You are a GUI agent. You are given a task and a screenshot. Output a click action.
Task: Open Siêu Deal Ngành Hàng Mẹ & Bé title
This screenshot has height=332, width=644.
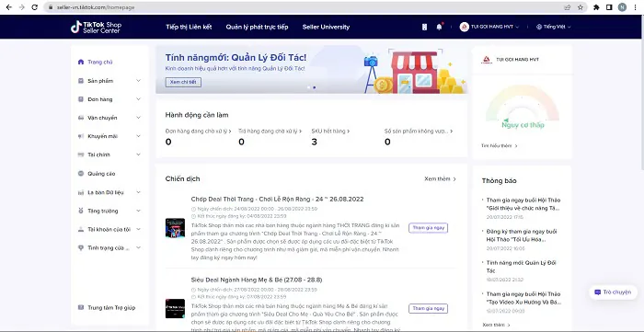coord(257,280)
